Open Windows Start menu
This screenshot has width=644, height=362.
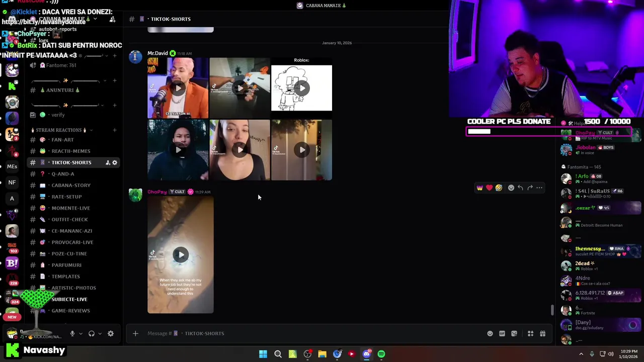coord(263,354)
